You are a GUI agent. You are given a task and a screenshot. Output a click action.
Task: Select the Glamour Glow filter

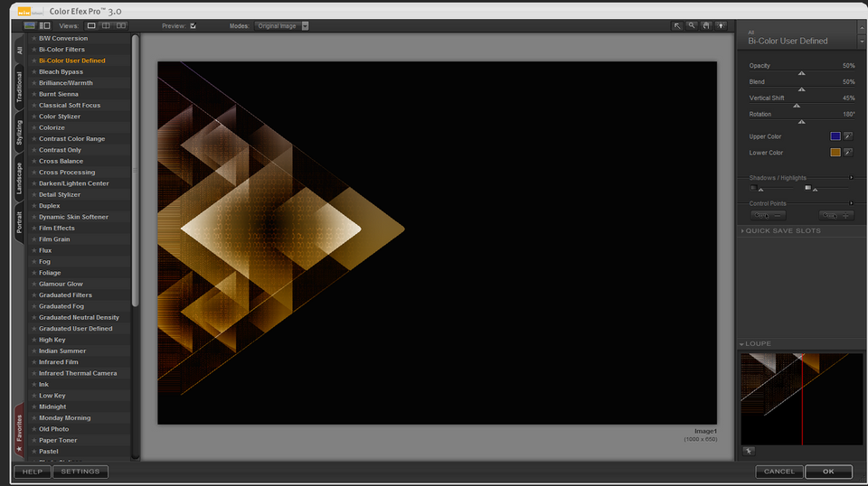pyautogui.click(x=61, y=284)
